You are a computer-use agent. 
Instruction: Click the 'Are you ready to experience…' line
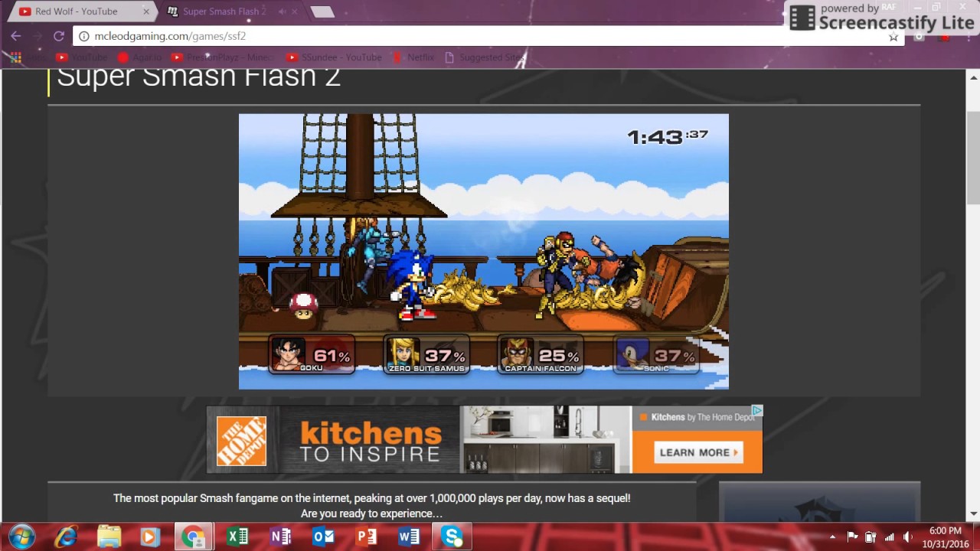[x=372, y=514]
